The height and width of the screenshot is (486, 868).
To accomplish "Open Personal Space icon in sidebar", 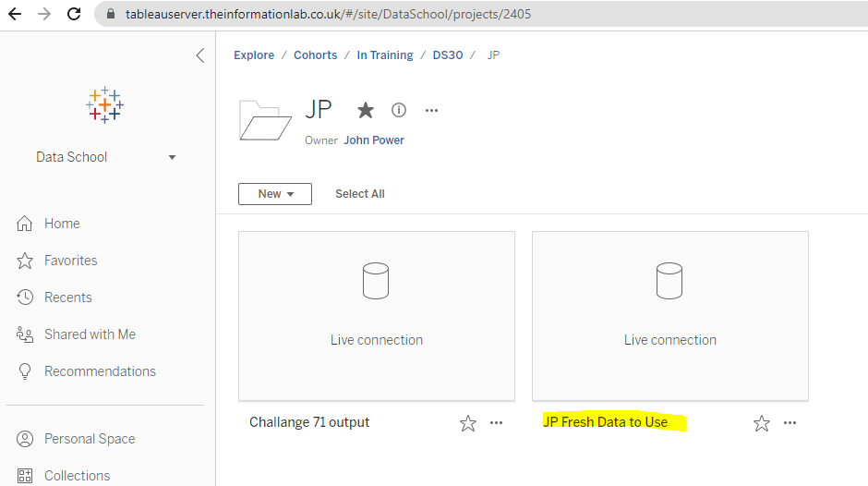I will point(24,439).
